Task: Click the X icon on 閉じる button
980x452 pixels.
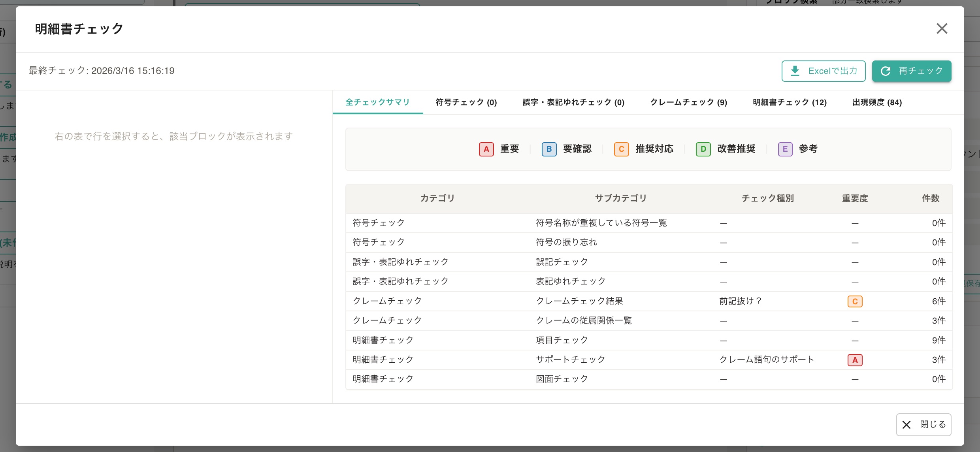Action: 906,425
